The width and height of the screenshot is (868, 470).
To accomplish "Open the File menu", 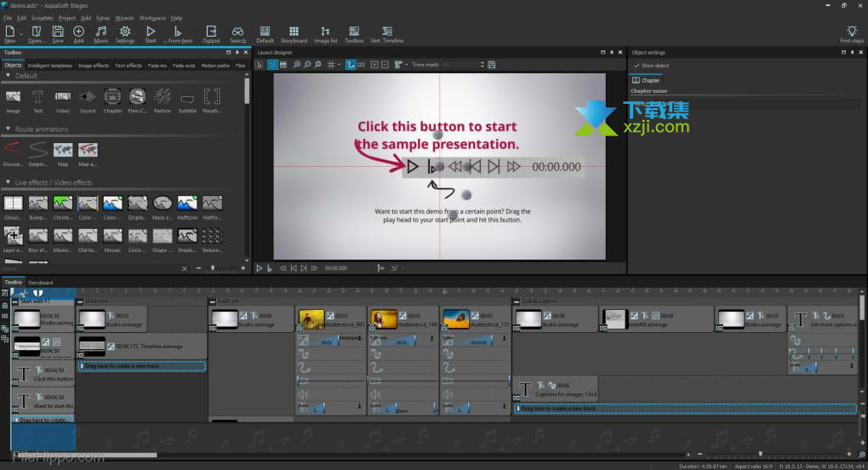I will click(7, 18).
